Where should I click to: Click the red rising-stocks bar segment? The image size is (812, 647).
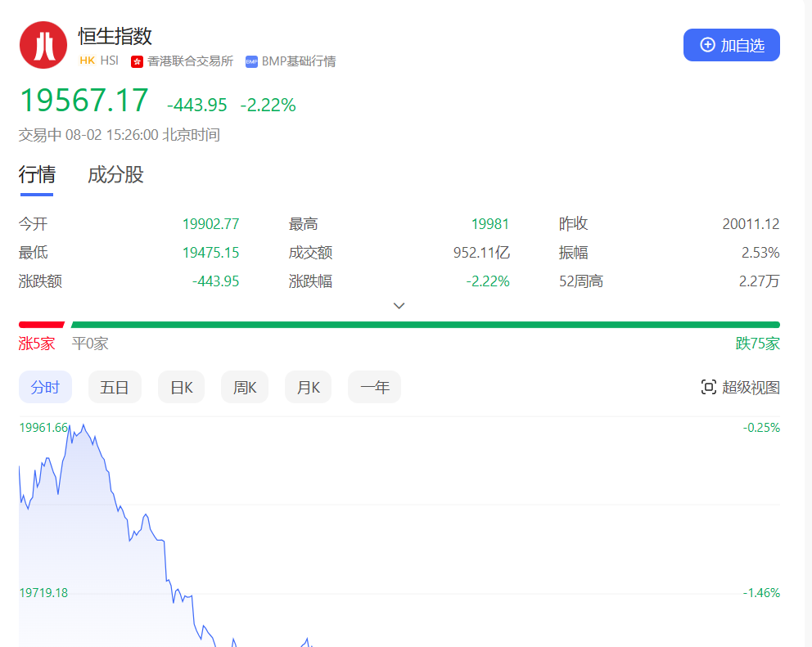pos(42,325)
